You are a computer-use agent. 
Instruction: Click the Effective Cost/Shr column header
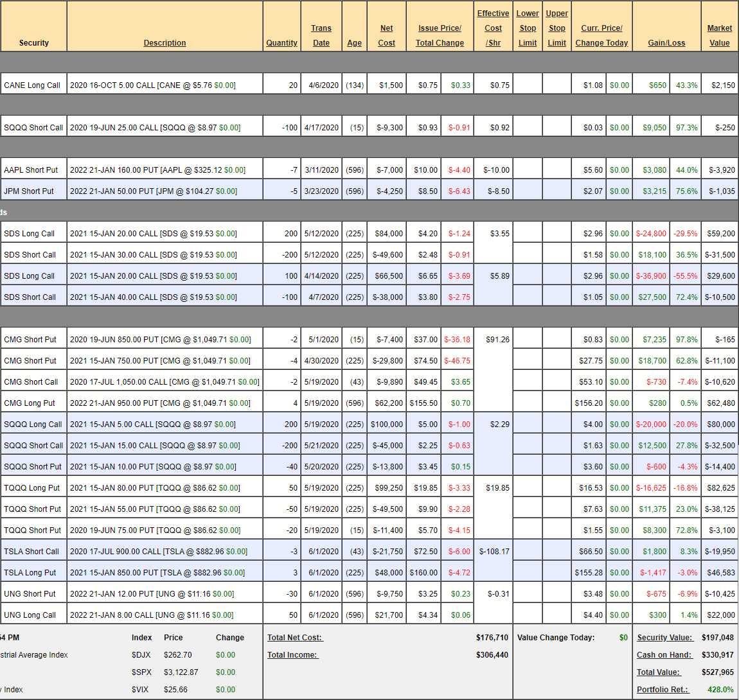(x=493, y=28)
